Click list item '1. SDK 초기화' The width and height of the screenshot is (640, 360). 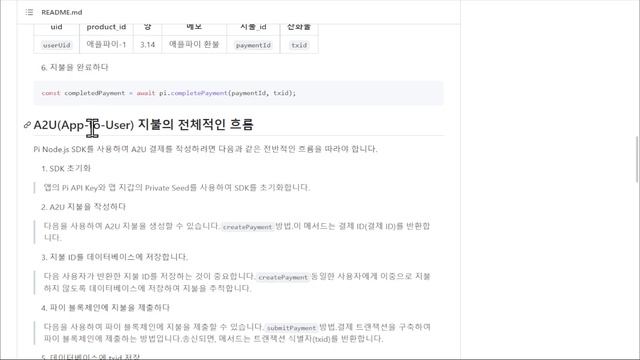[66, 168]
